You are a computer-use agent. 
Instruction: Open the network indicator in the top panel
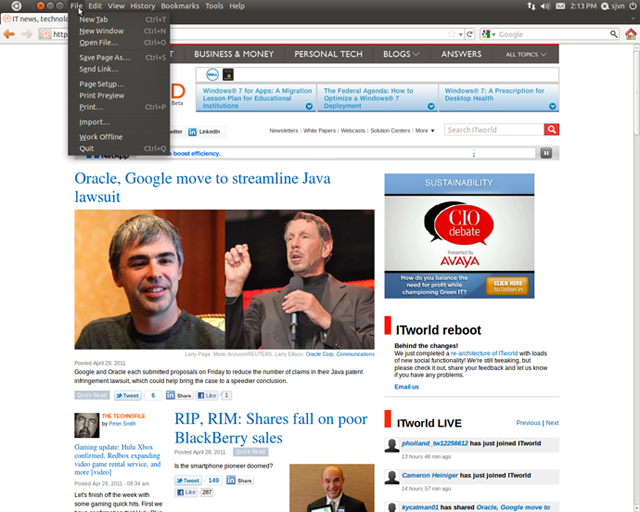click(531, 6)
